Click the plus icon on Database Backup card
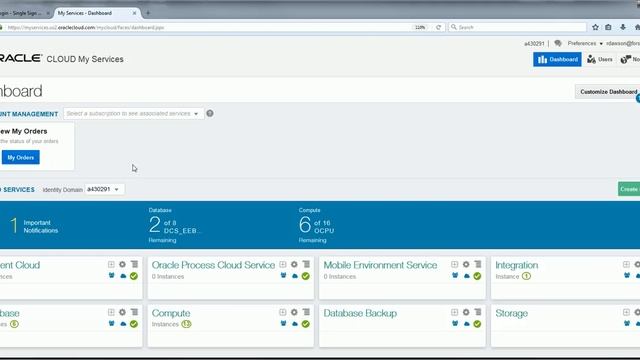The image size is (640, 360). [454, 312]
